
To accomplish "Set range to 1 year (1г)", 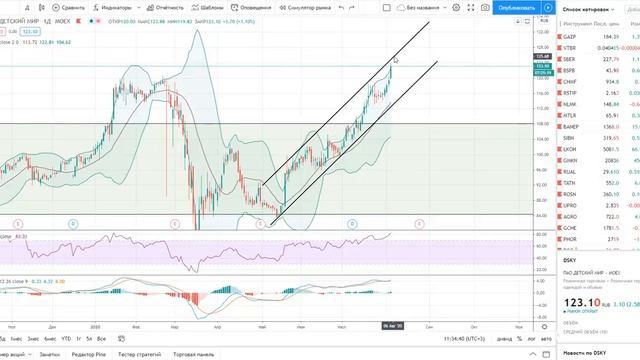I will pyautogui.click(x=78, y=339).
